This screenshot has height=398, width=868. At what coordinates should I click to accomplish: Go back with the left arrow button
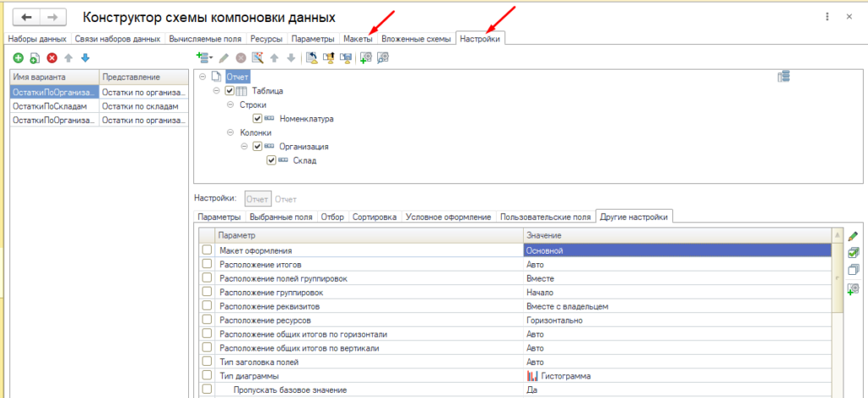[x=26, y=17]
